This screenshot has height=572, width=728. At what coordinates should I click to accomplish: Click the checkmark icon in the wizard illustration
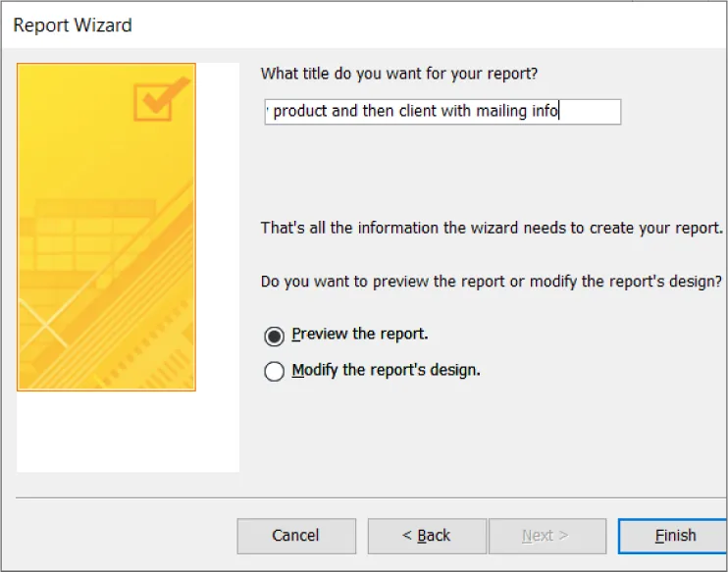click(x=161, y=99)
